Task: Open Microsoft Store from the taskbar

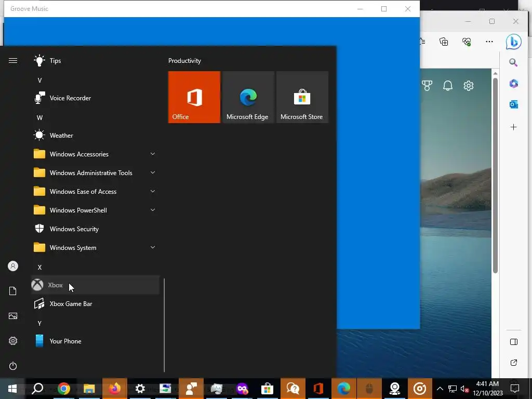Action: pos(268,389)
